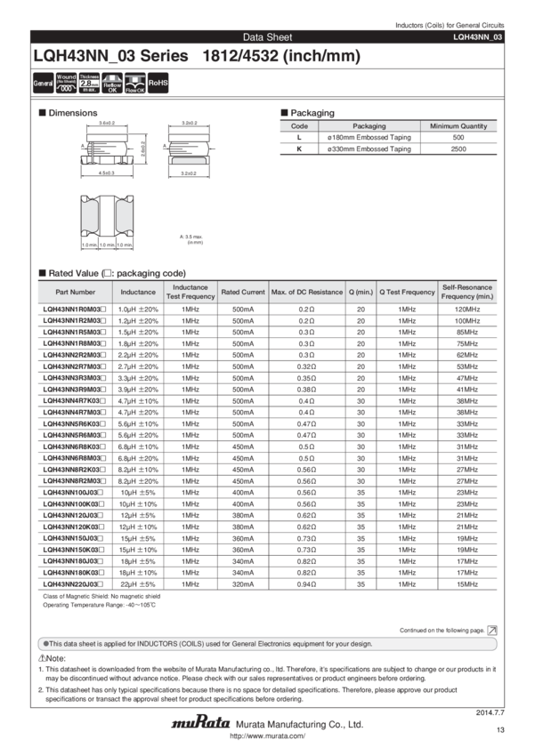The image size is (535, 756).
Task: Select part number LQH43NN2R7M03
Action: [74, 366]
